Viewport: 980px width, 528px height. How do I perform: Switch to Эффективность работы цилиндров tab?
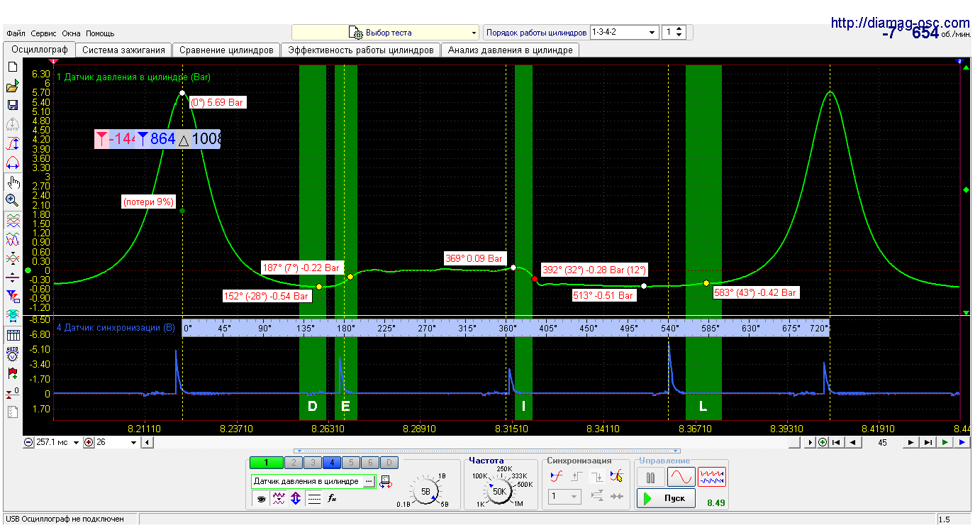[360, 50]
